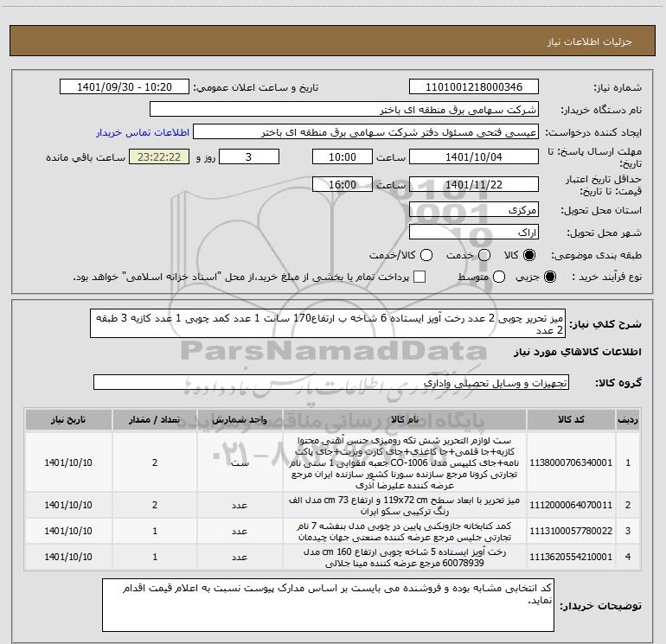Click the bookcase cabinet item name in row 3
This screenshot has width=666, height=644.
click(x=405, y=531)
